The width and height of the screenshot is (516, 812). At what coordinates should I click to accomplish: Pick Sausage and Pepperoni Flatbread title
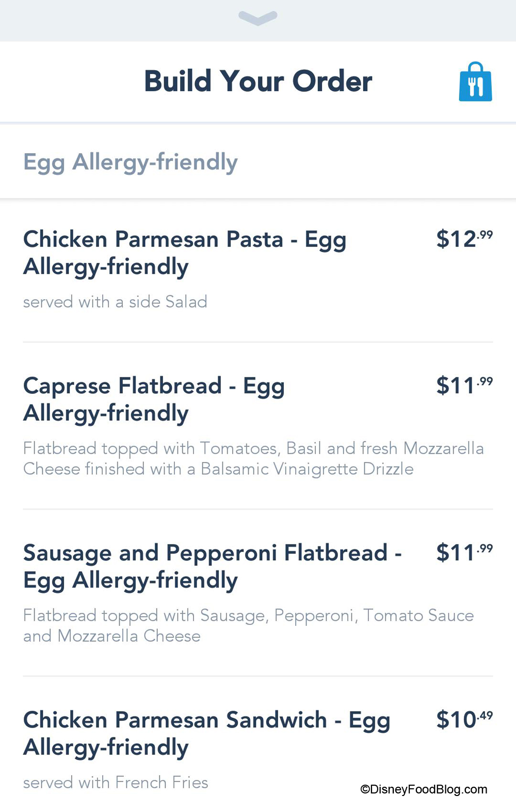212,566
